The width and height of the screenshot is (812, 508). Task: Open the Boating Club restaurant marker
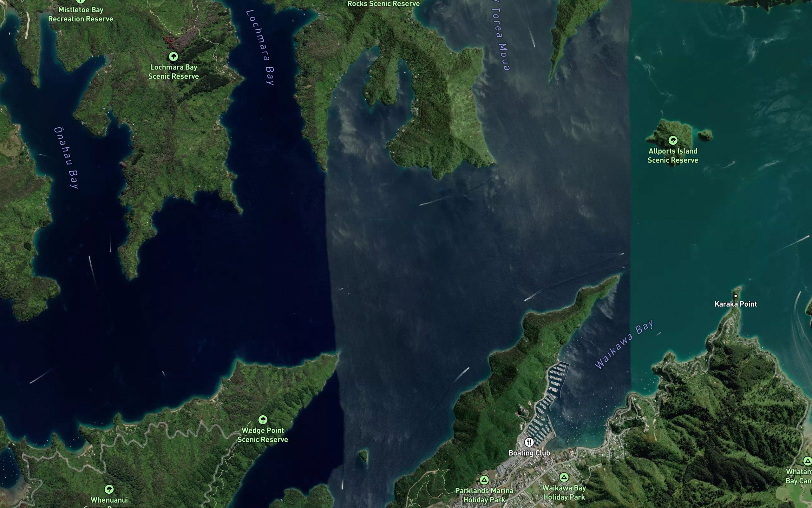coord(529,442)
